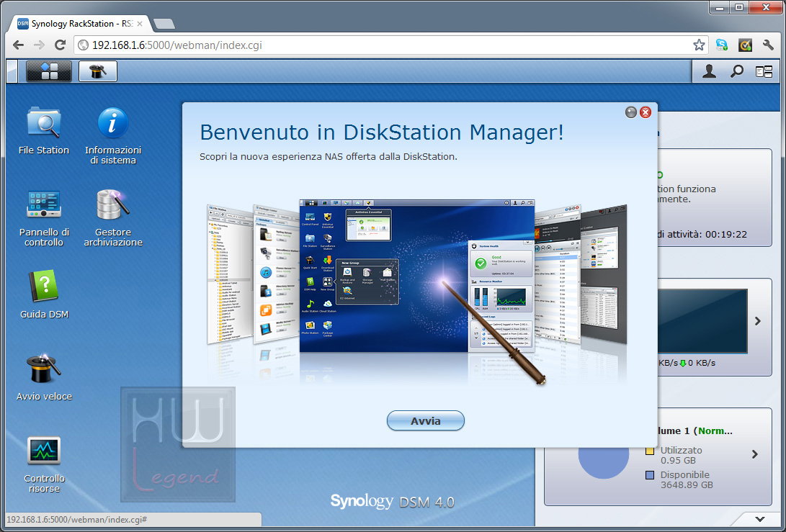Click the show desktop strip left of menu
Image resolution: width=786 pixels, height=532 pixels.
click(12, 71)
